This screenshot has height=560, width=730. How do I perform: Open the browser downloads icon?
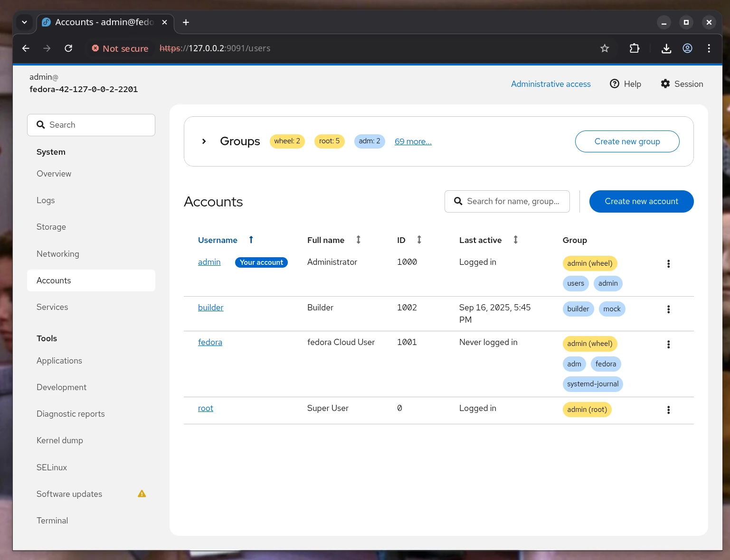pos(666,48)
